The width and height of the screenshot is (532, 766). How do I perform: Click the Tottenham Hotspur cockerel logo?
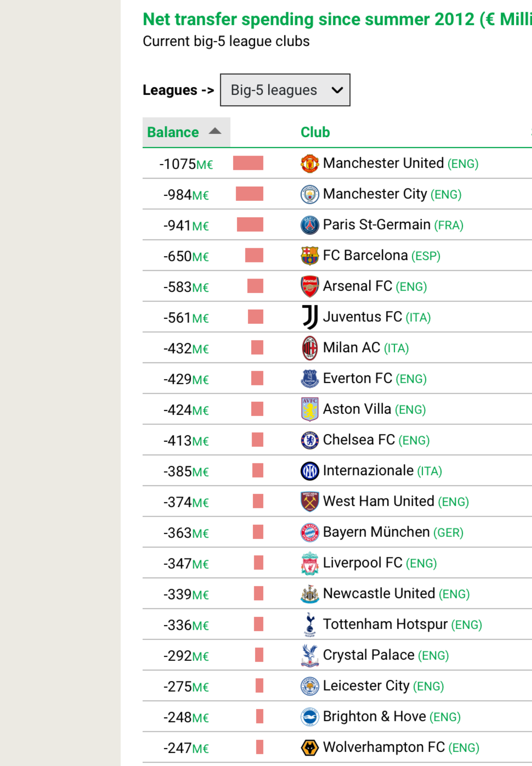(x=310, y=624)
